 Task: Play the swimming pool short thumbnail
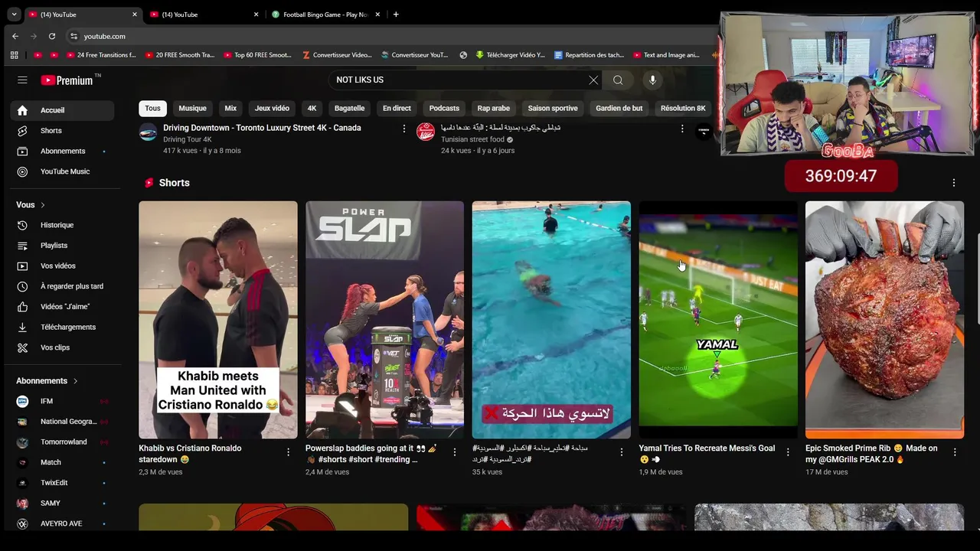tap(551, 320)
